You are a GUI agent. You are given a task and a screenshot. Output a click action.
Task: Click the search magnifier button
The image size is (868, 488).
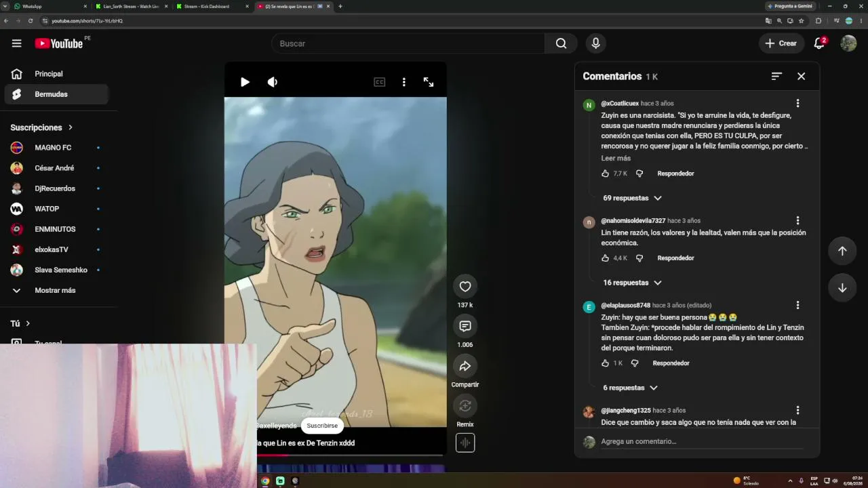tap(561, 43)
